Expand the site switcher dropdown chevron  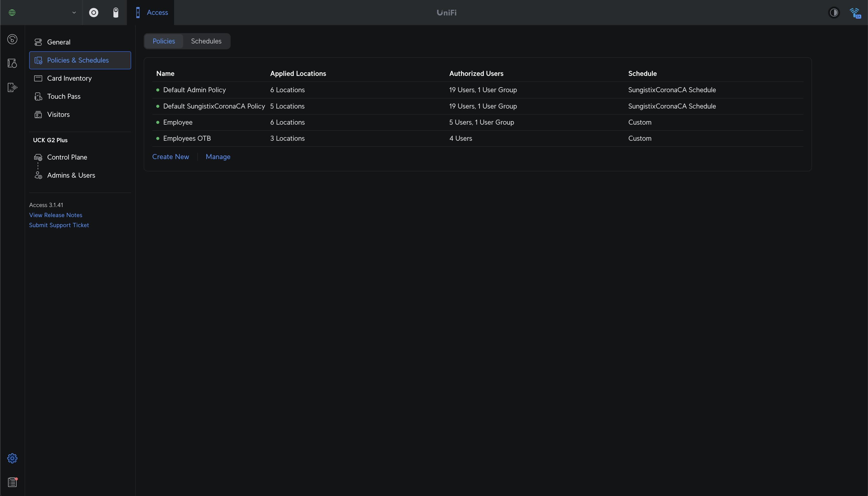74,13
